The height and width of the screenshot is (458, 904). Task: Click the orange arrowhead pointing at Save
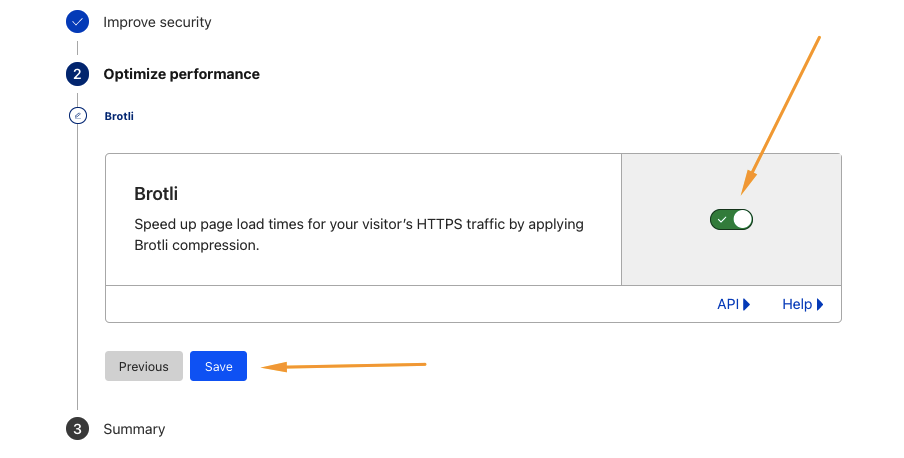tap(270, 367)
